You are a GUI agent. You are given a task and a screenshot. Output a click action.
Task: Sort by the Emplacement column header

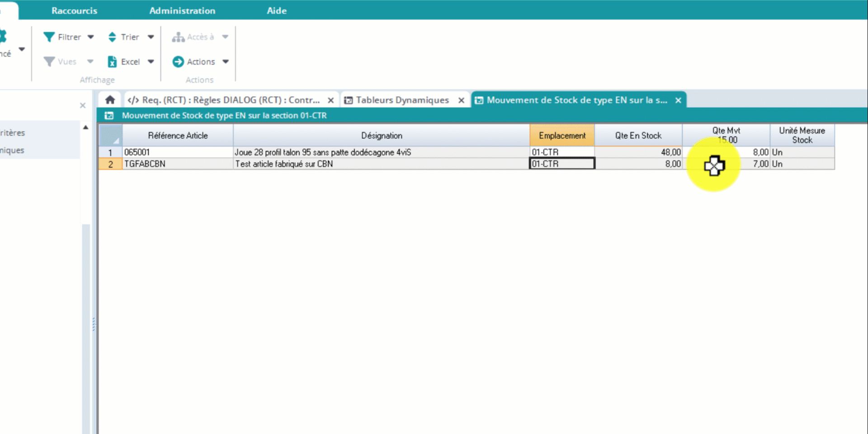coord(562,135)
